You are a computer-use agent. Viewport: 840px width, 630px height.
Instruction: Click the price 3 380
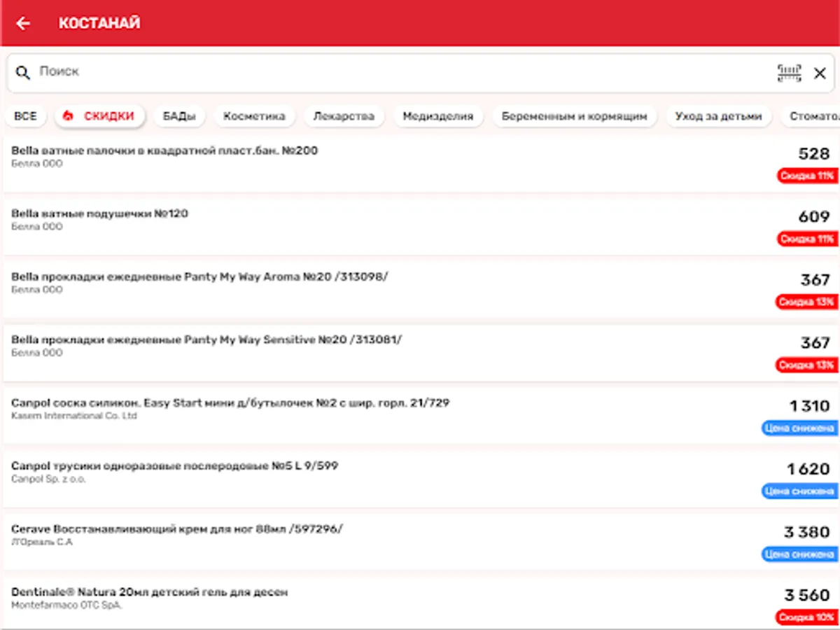pyautogui.click(x=807, y=532)
